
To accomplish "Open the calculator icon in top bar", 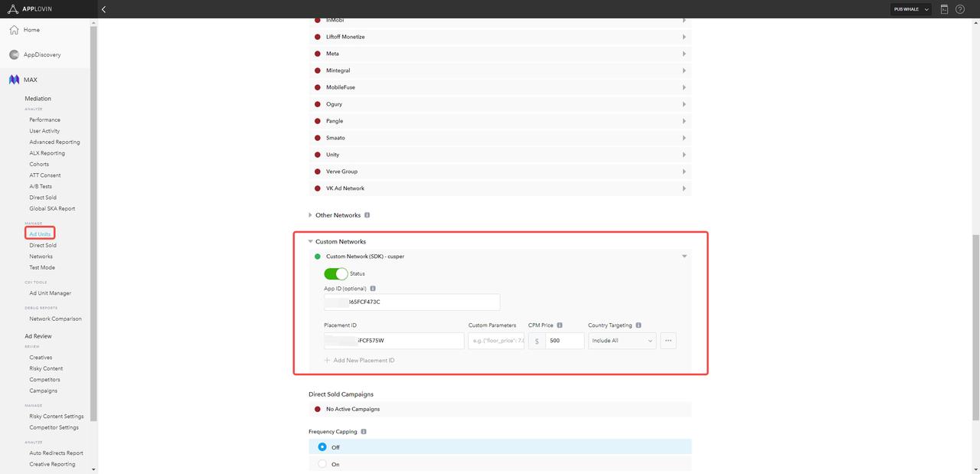I will point(944,9).
